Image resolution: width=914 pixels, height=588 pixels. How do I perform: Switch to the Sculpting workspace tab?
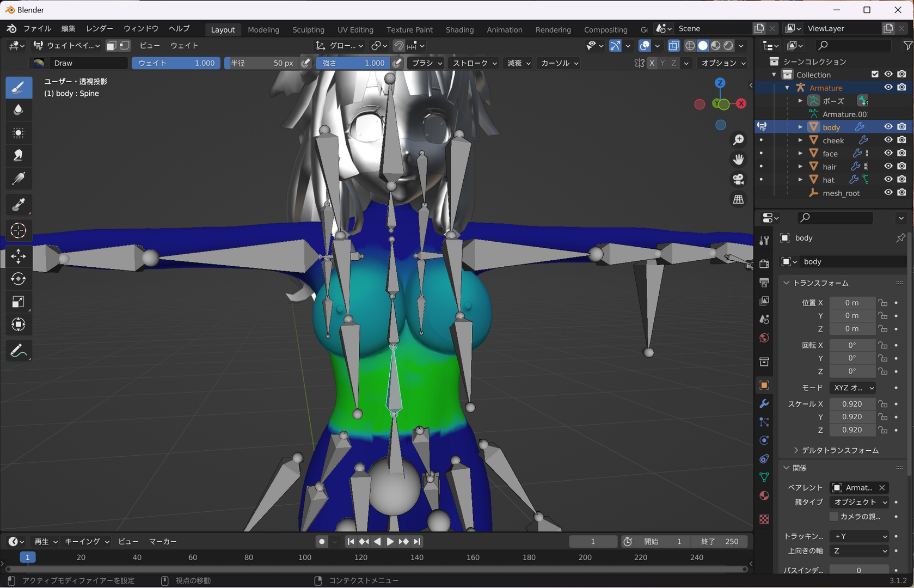point(308,29)
